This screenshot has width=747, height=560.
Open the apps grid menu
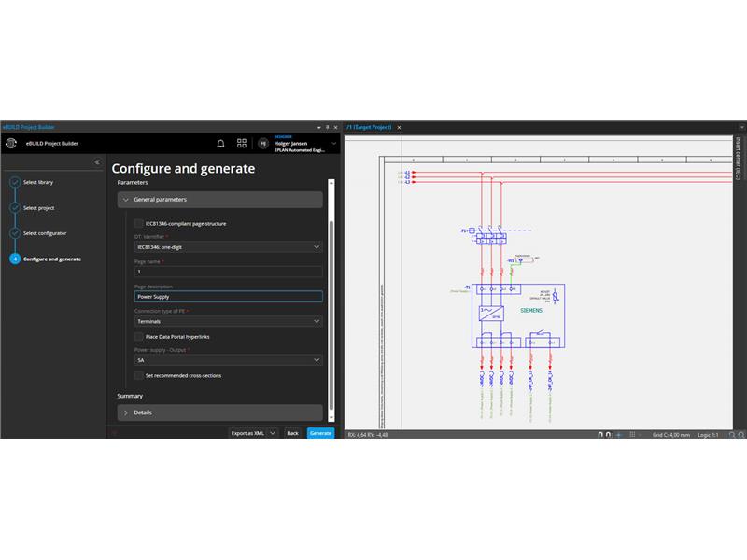[x=242, y=144]
